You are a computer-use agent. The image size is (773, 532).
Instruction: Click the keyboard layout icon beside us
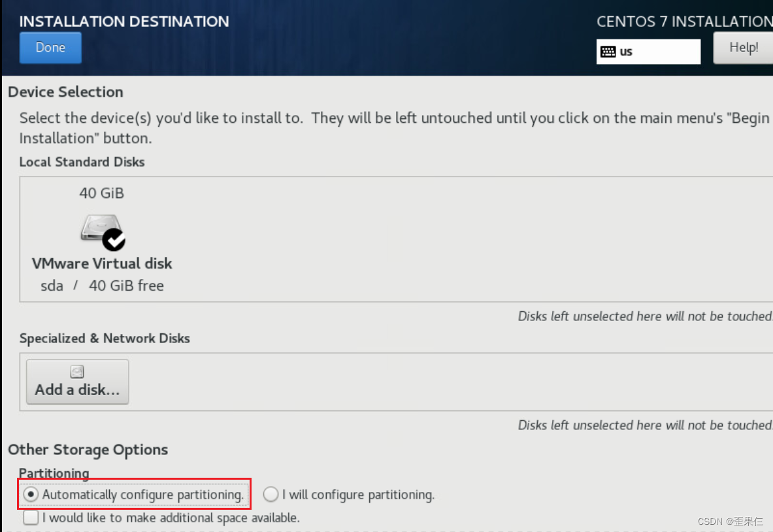(x=608, y=52)
